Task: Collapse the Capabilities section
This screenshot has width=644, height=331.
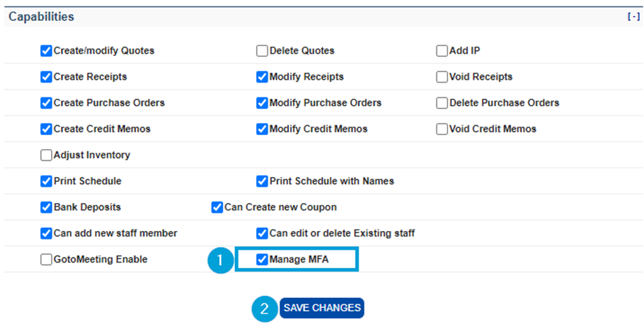Action: 634,17
